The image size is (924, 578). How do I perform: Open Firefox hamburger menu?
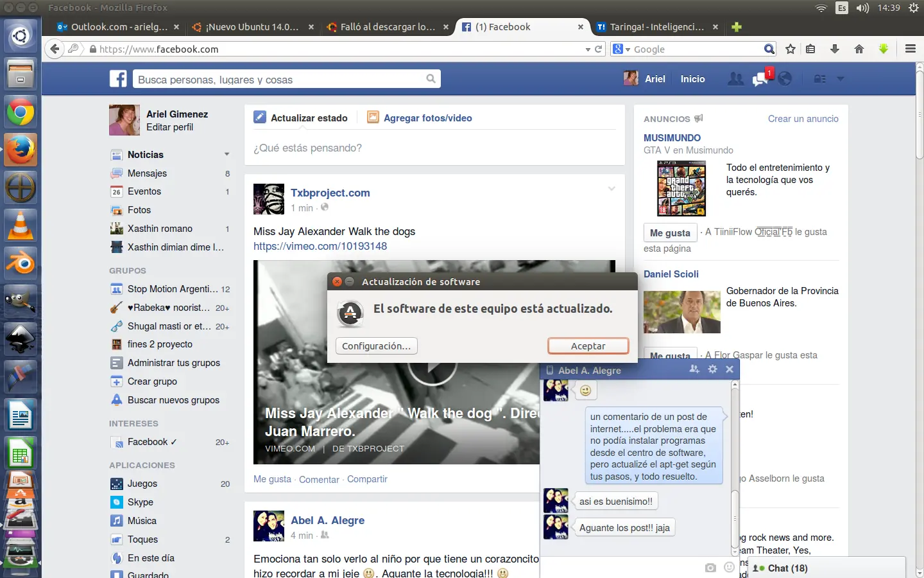click(x=910, y=49)
